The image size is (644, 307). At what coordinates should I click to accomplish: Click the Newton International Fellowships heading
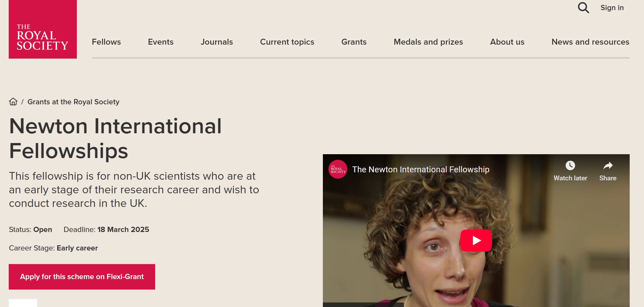pyautogui.click(x=115, y=138)
